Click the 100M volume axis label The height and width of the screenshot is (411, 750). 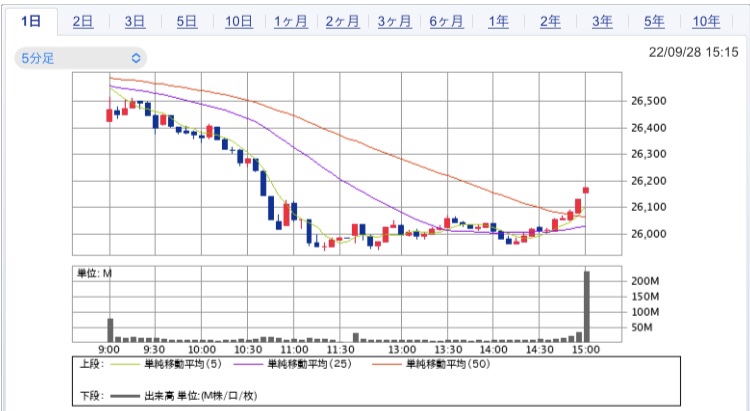coord(645,312)
